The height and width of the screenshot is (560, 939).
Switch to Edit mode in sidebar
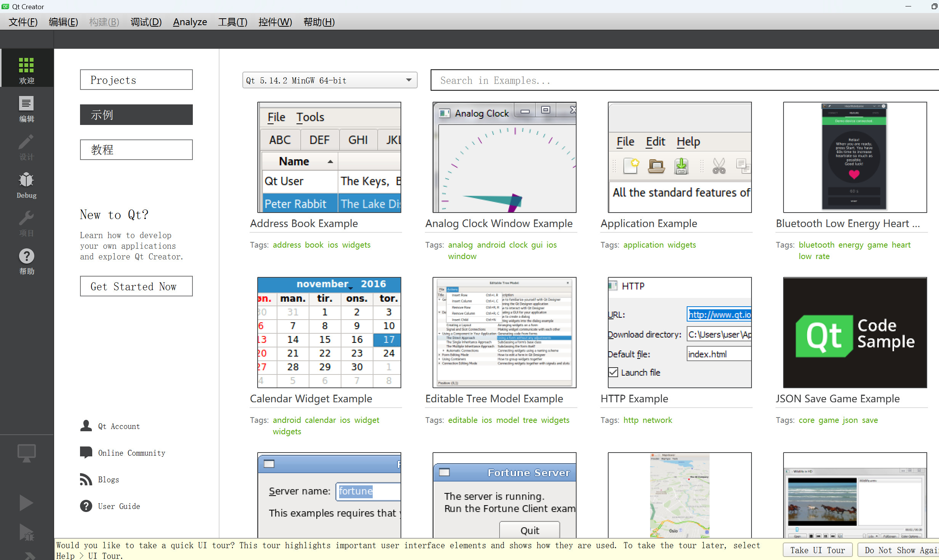tap(26, 108)
